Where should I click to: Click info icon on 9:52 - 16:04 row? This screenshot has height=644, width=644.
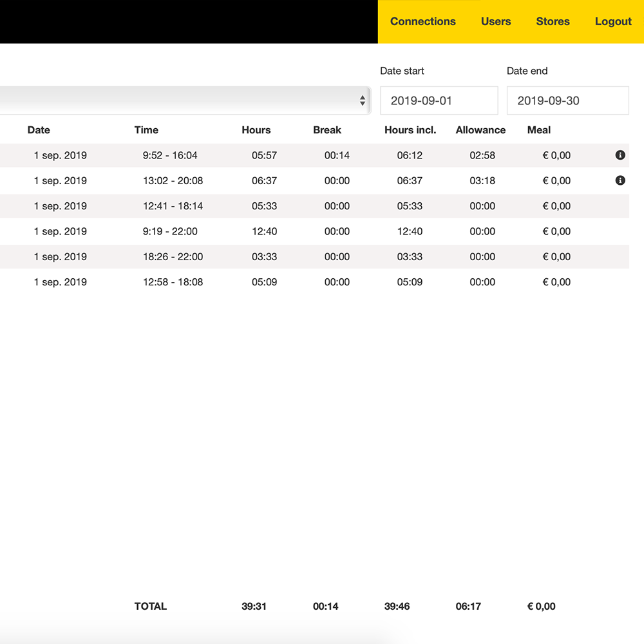(x=620, y=155)
